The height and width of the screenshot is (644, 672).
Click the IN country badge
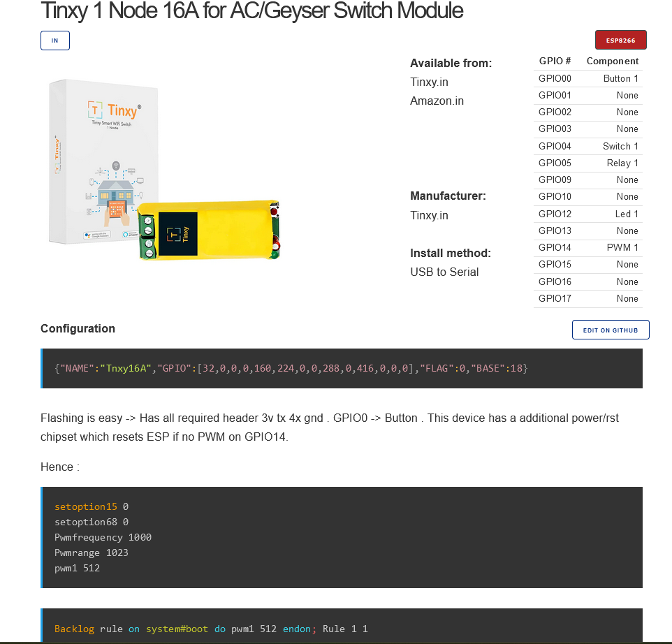coord(54,40)
